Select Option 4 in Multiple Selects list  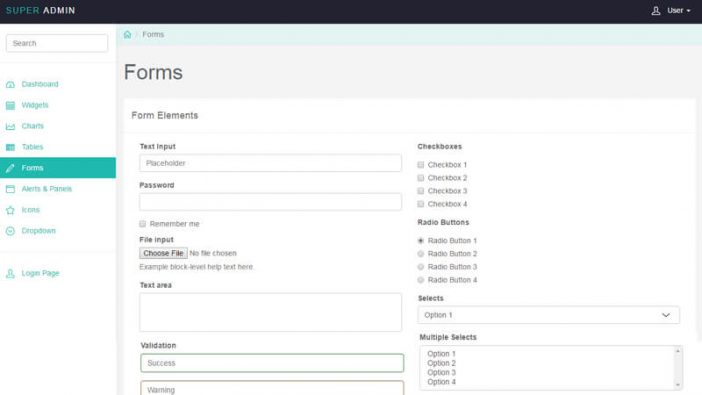(x=441, y=382)
